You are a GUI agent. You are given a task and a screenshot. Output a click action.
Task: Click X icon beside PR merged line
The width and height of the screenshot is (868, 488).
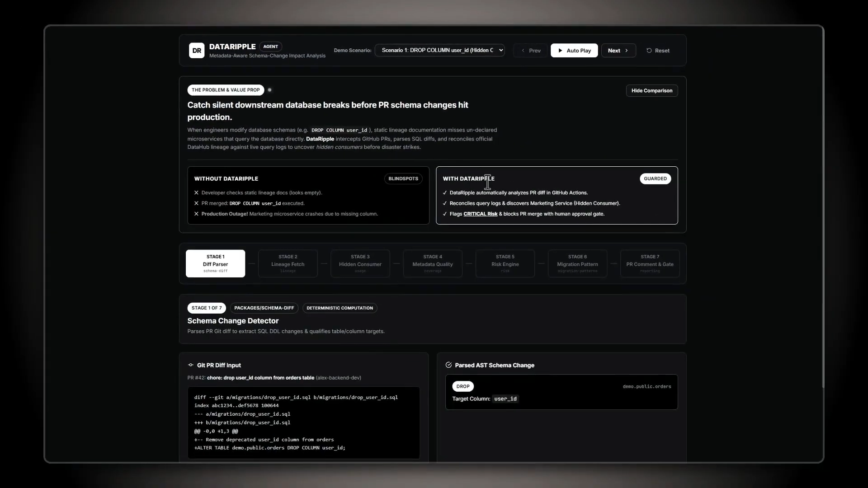[196, 203]
